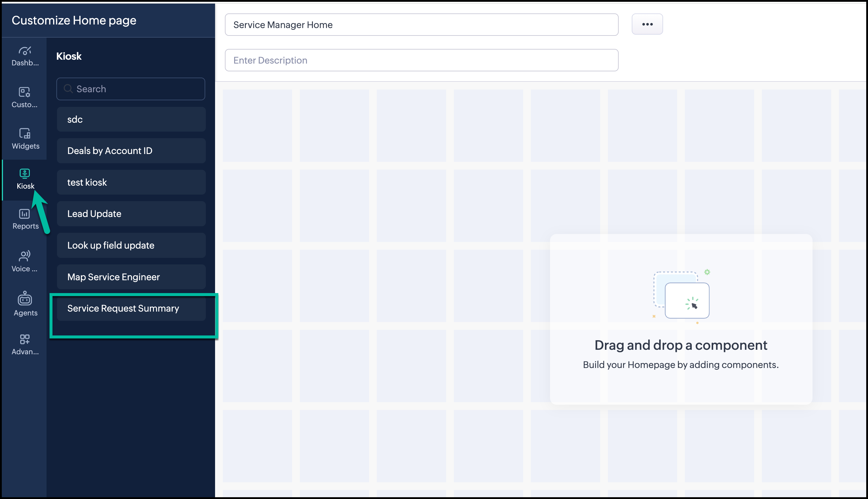Click the Enter Description field
The height and width of the screenshot is (499, 868).
point(421,60)
